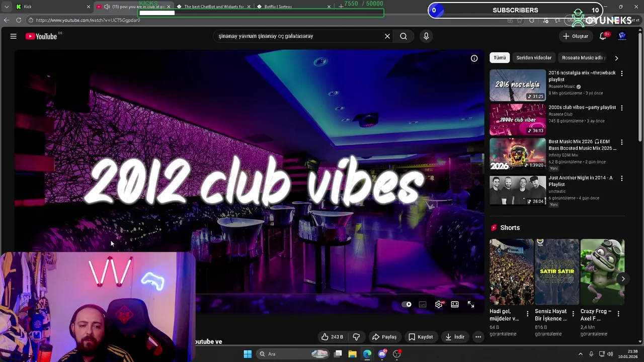
Task: Play the Hadi gel, müjdeler short
Action: (x=512, y=272)
